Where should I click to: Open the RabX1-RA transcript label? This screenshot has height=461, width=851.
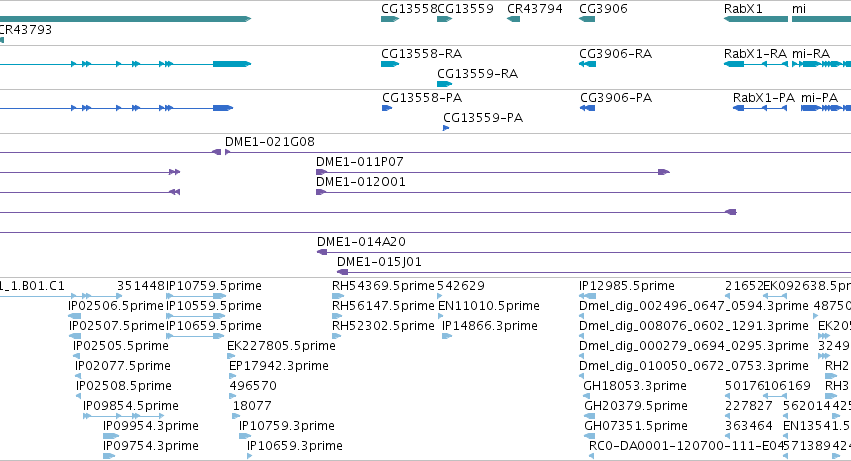tap(755, 54)
